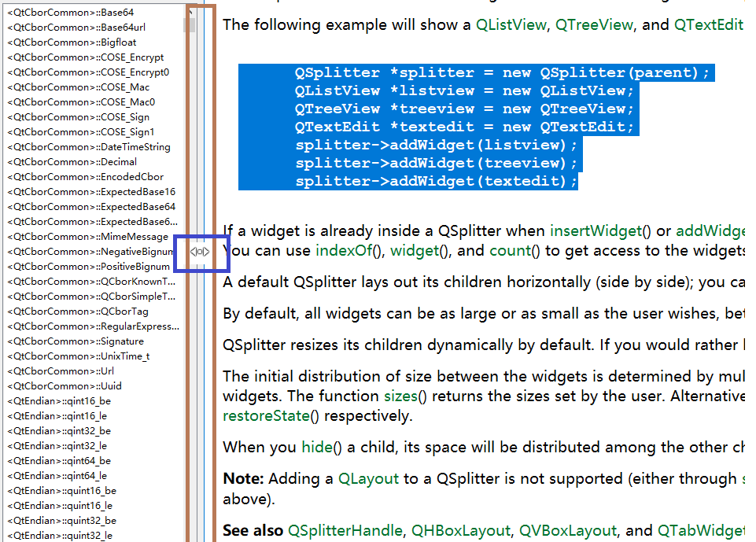Select <QtEndian>::qint16_be entry
Viewport: 756px width, 542px height.
click(x=59, y=401)
